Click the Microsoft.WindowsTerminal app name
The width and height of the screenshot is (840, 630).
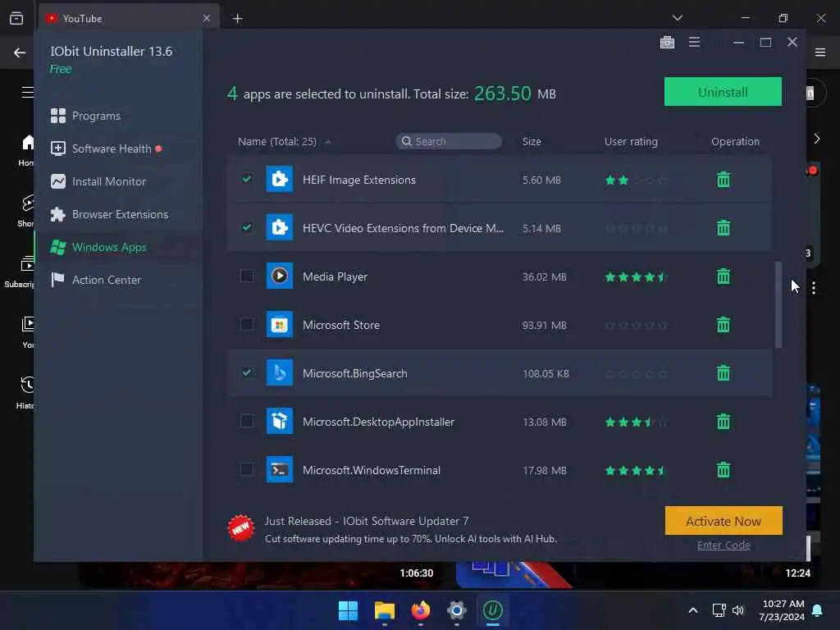pyautogui.click(x=372, y=470)
